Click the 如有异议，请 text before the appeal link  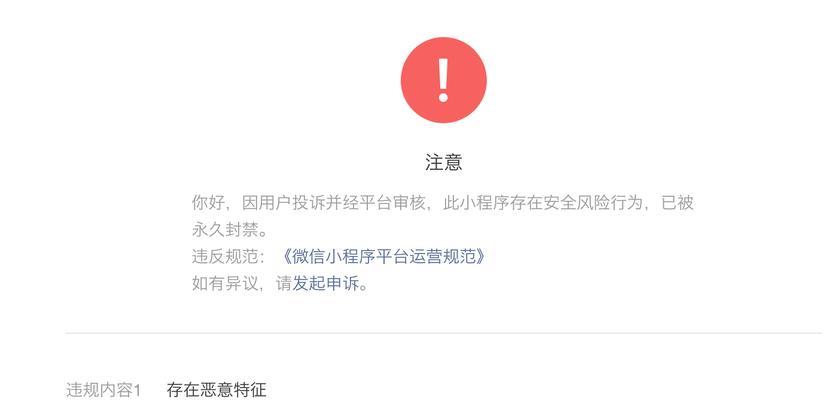(x=241, y=284)
